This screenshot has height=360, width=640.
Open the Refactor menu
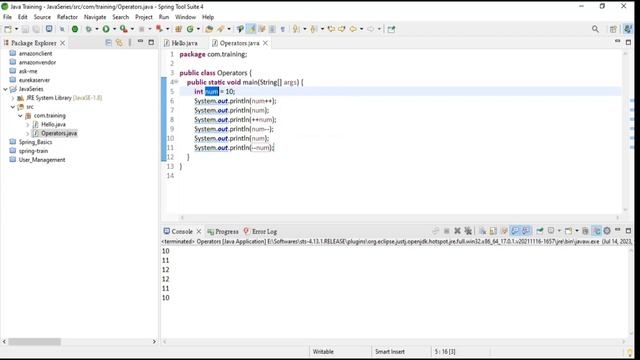click(67, 17)
